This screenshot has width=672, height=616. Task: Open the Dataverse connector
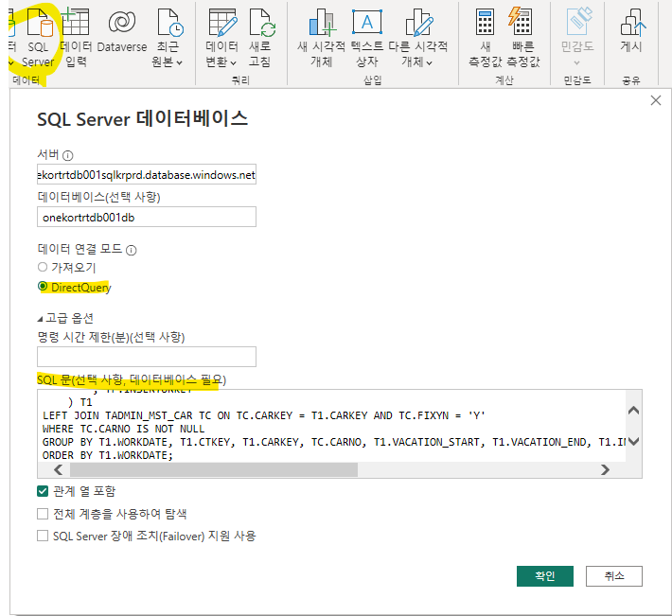tap(122, 32)
